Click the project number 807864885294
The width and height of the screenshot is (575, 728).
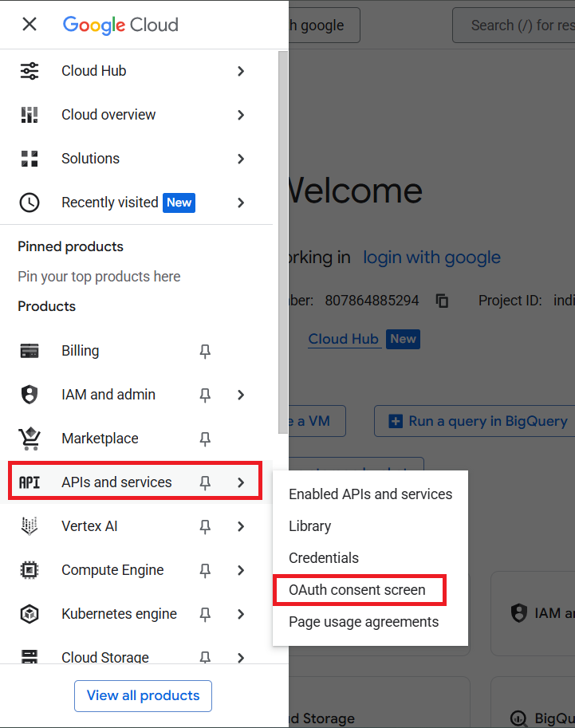point(372,301)
